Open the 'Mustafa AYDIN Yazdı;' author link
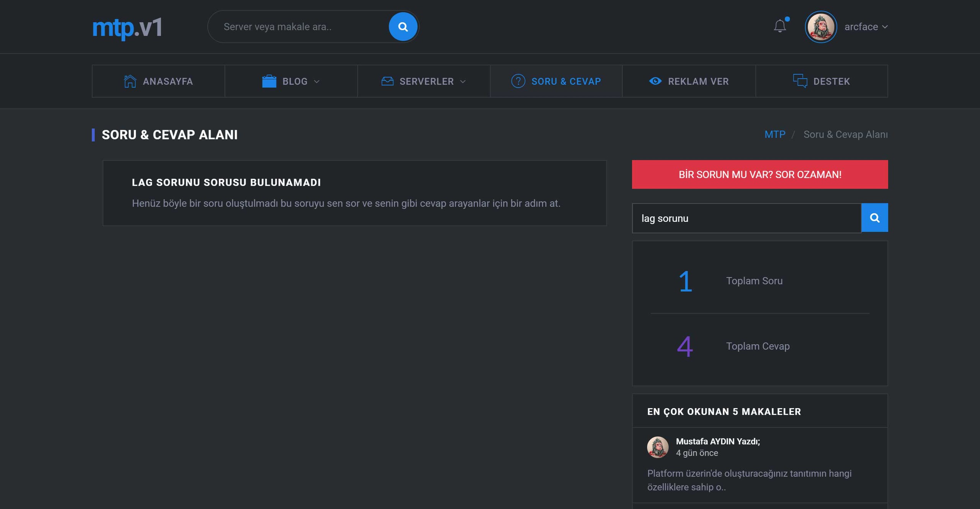 (718, 441)
